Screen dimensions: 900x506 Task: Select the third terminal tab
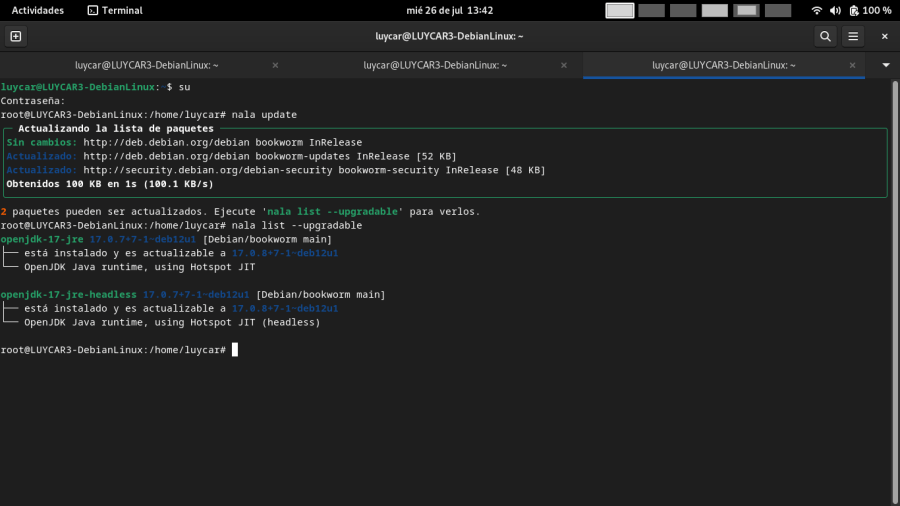click(x=723, y=65)
